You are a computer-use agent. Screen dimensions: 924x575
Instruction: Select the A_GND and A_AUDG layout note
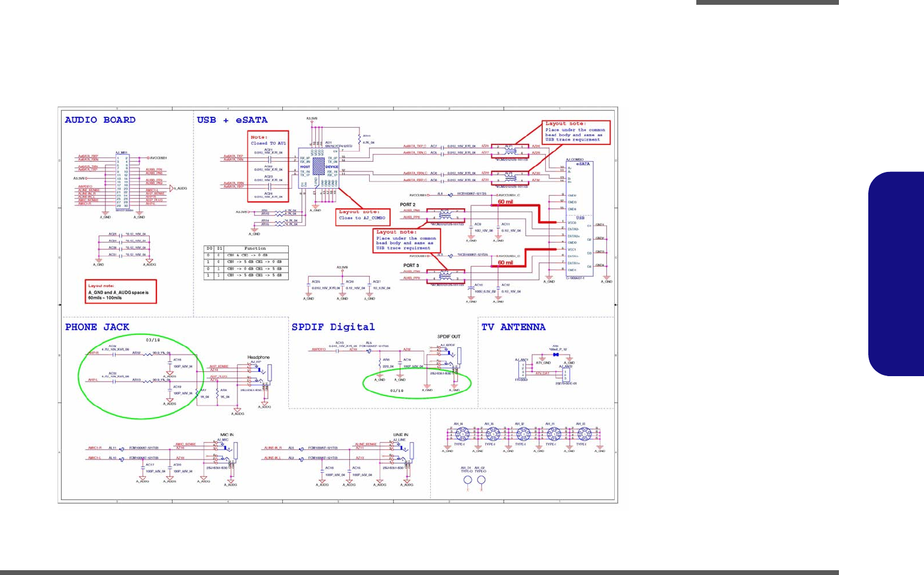120,292
